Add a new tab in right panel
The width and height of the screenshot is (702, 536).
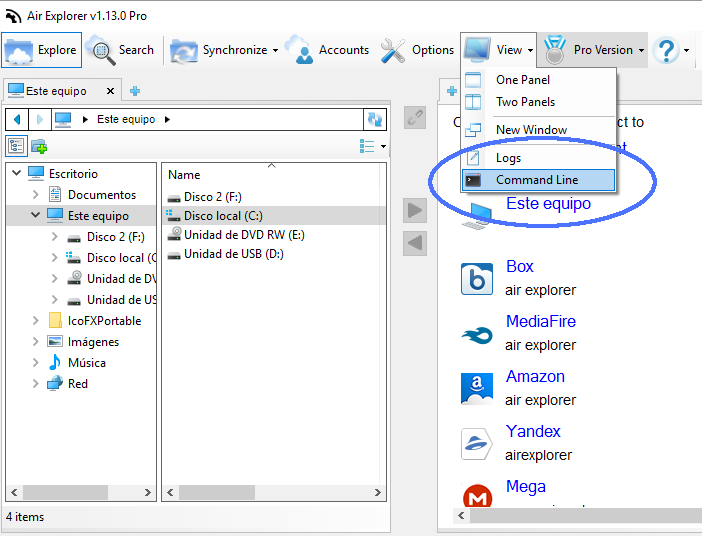point(452,91)
